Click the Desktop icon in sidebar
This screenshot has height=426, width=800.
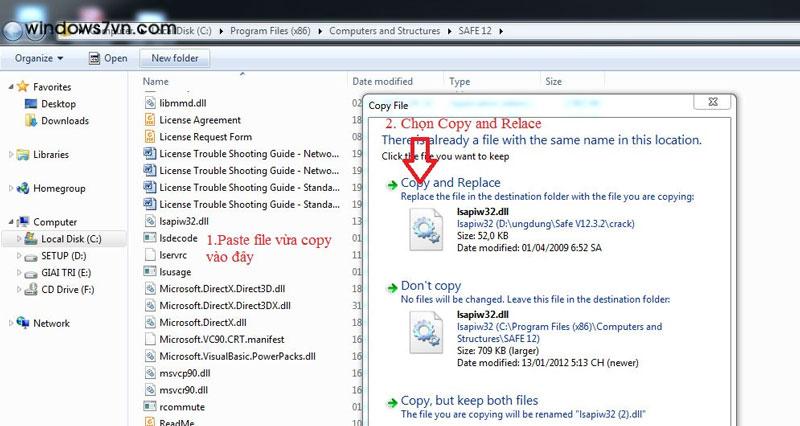31,104
